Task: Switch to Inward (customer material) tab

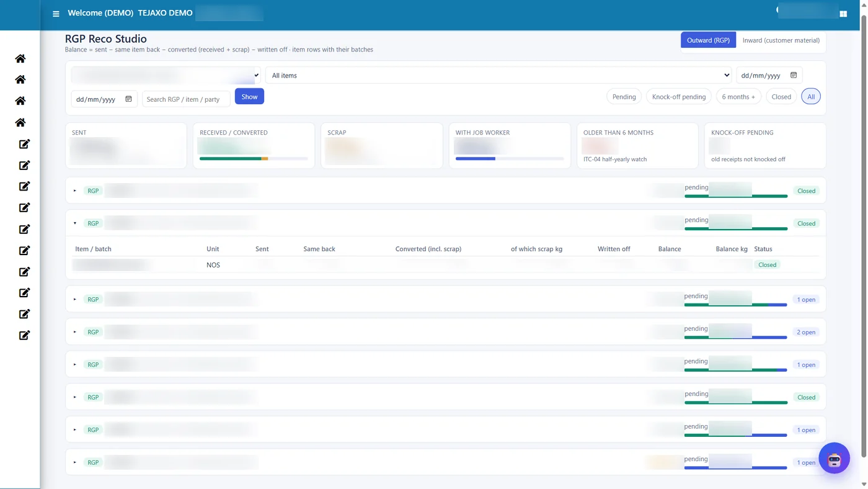Action: (781, 40)
